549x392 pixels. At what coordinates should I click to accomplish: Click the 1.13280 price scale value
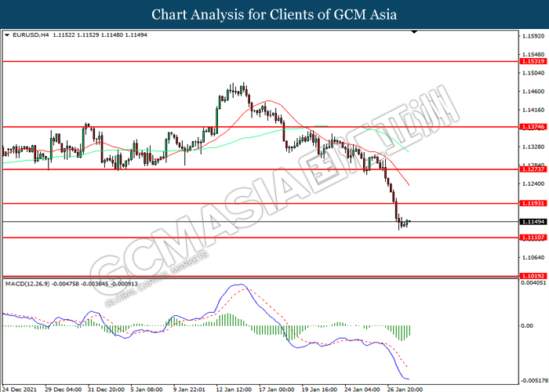(533, 147)
